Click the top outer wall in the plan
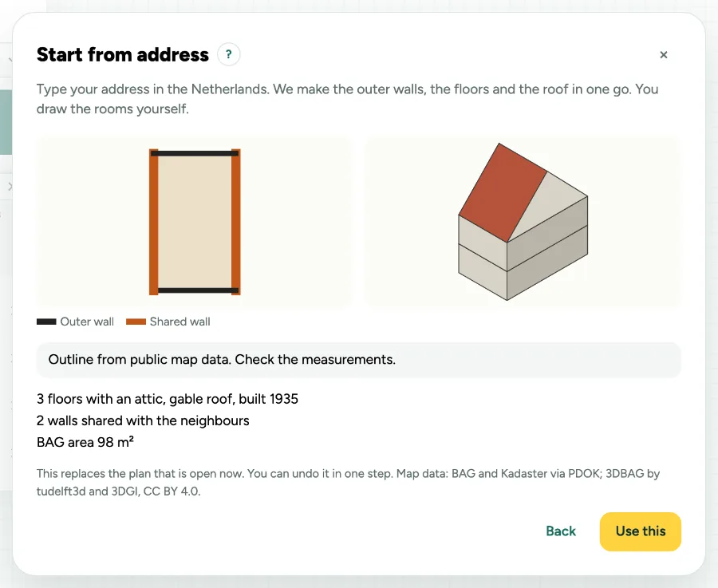 coord(195,153)
